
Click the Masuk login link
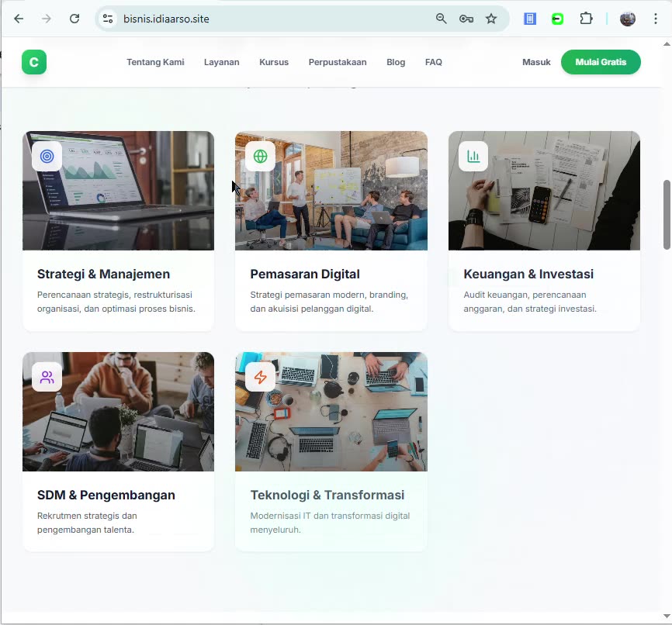click(x=536, y=62)
